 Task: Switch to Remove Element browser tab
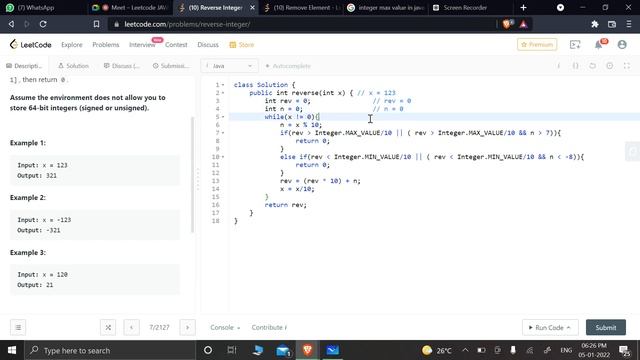pos(302,7)
